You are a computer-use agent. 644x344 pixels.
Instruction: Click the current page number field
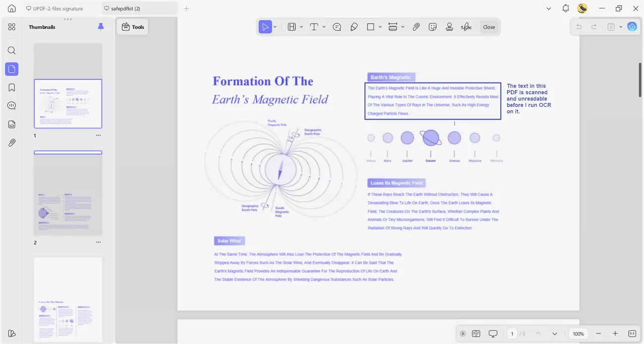pyautogui.click(x=512, y=334)
